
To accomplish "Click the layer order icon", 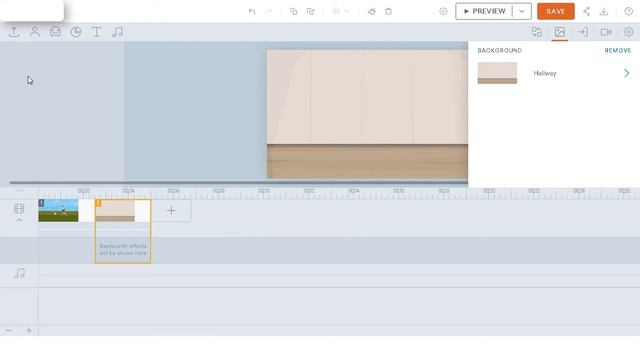I will tap(336, 11).
